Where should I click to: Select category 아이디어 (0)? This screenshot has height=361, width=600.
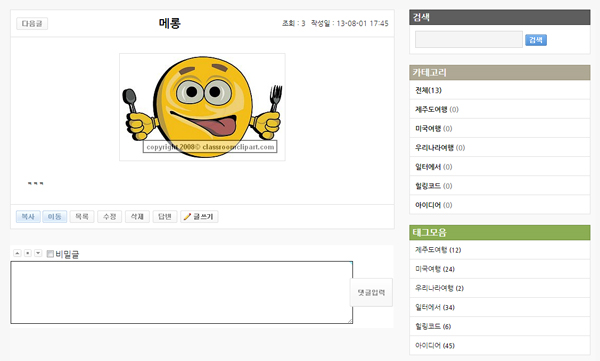[434, 205]
